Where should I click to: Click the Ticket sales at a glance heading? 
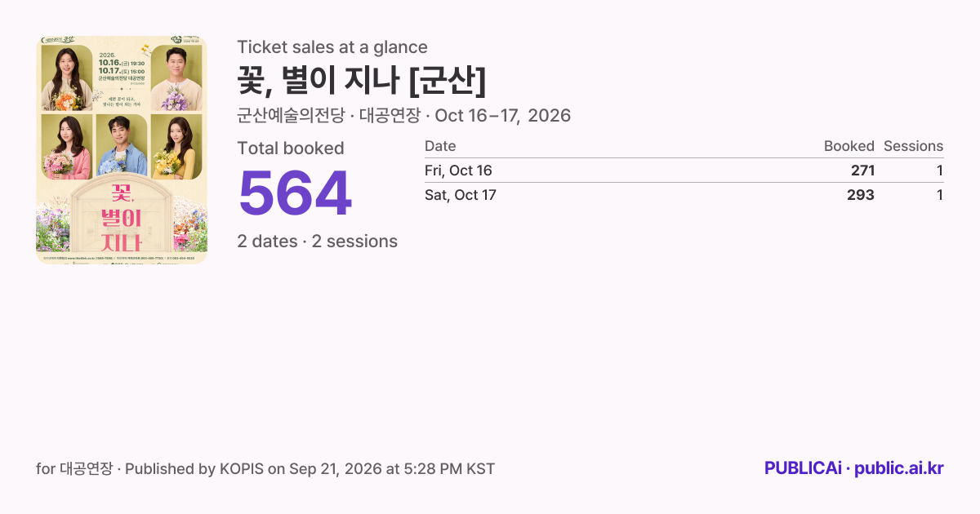pyautogui.click(x=332, y=47)
